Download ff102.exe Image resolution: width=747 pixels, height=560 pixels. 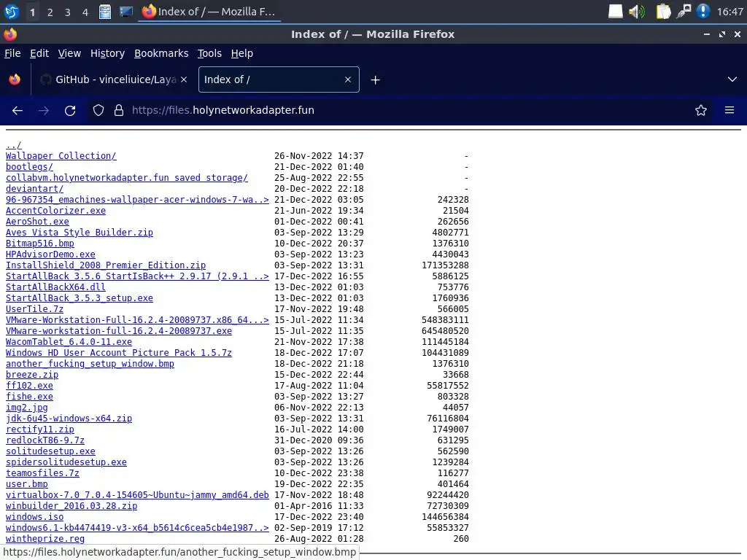coord(29,386)
